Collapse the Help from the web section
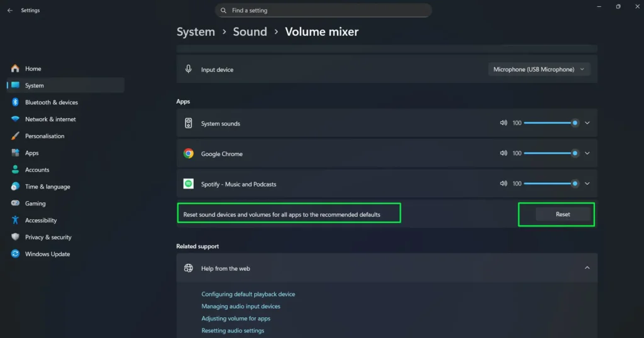This screenshot has width=644, height=338. click(587, 268)
